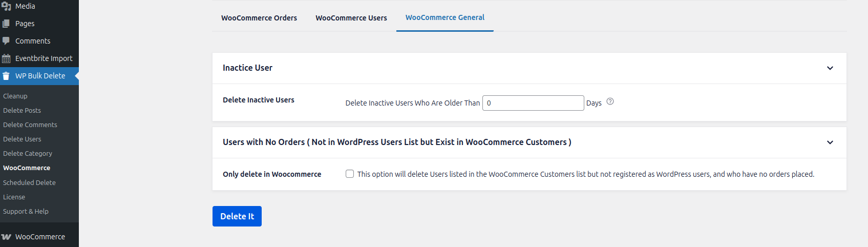The height and width of the screenshot is (247, 868).
Task: Open the Scheduled Delete submenu link
Action: (29, 182)
